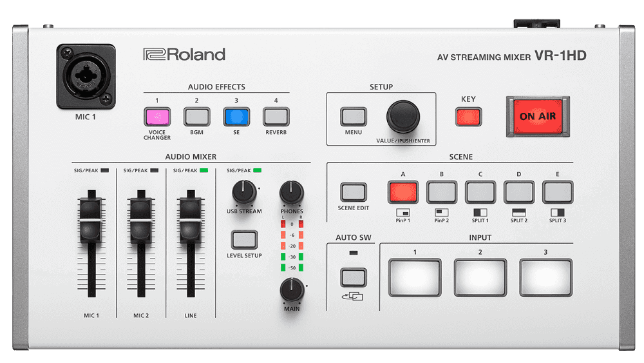Select video INPUT 1 button
This screenshot has height=363, width=644.
pyautogui.click(x=415, y=277)
